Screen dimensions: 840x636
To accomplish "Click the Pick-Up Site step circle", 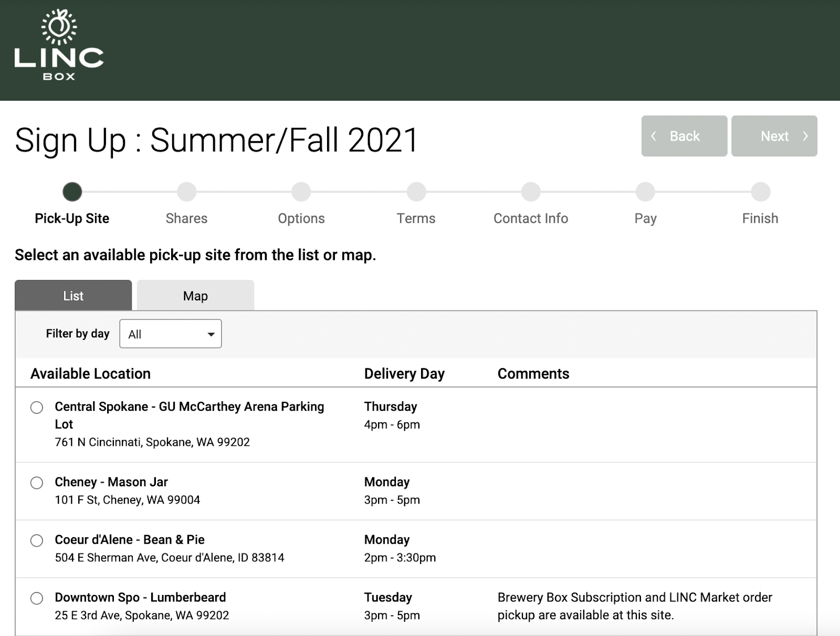I will pyautogui.click(x=72, y=192).
